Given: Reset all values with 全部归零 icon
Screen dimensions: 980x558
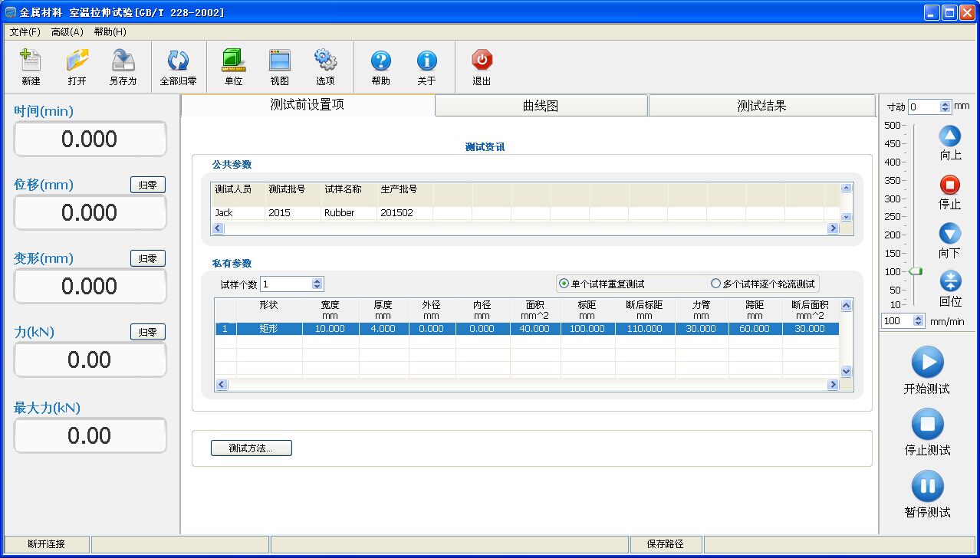Looking at the screenshot, I should click(178, 61).
